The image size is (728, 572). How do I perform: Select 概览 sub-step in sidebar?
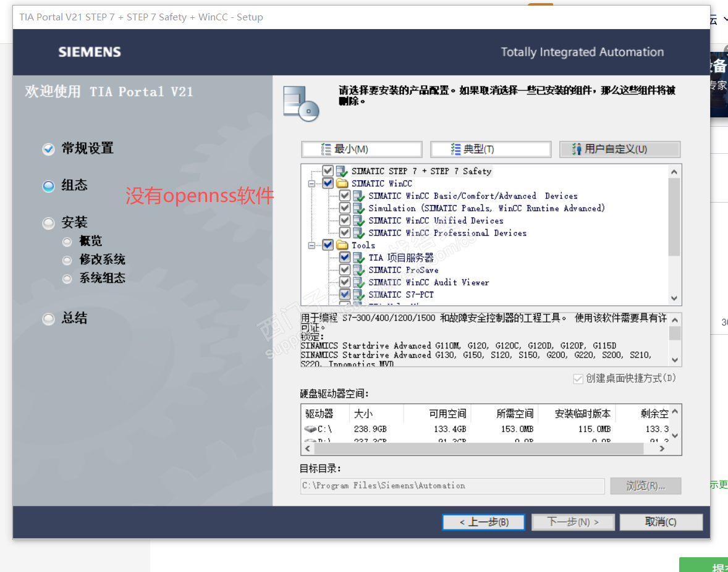pos(82,242)
